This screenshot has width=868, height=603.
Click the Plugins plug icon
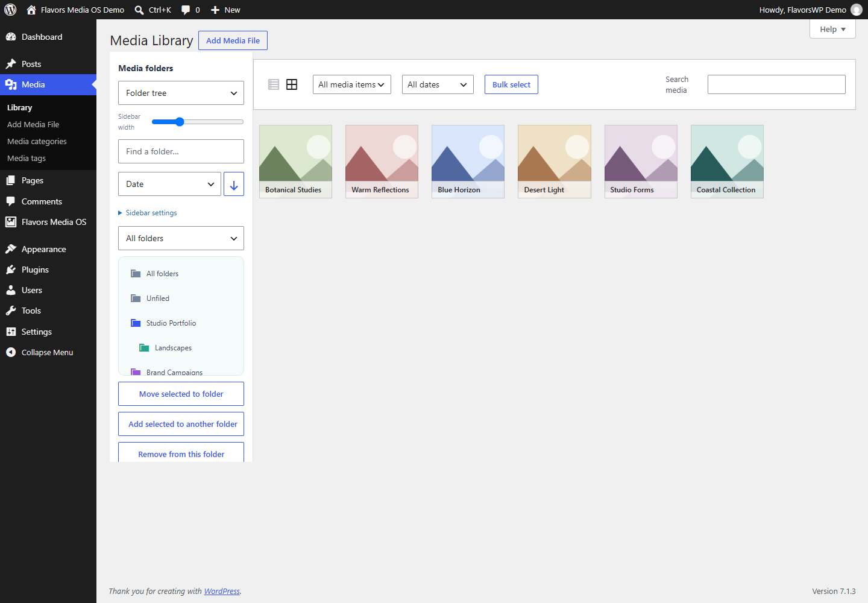pos(11,270)
